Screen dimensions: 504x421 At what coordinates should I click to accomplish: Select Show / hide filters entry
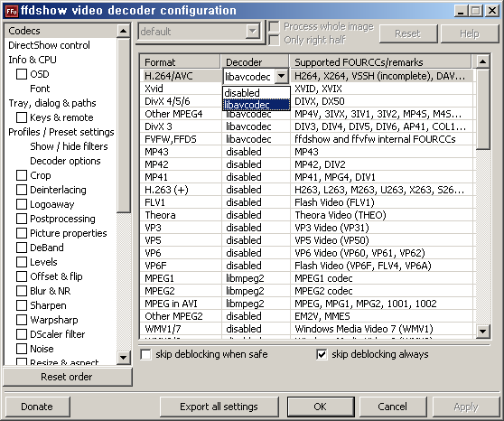click(69, 146)
